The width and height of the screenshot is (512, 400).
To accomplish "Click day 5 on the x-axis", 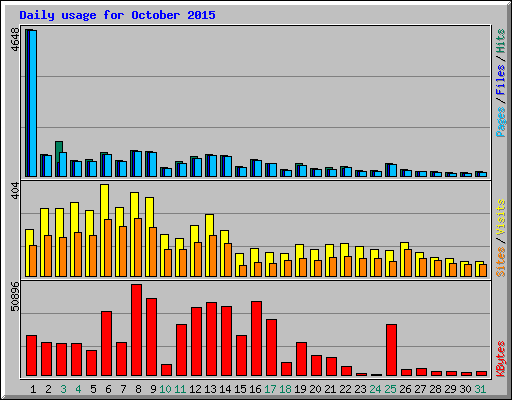I will 93,389.
